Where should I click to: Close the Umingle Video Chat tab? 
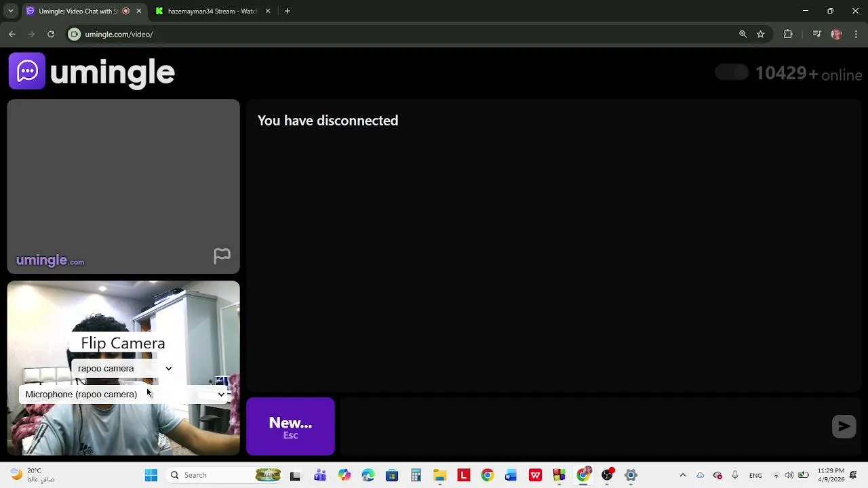(x=138, y=11)
